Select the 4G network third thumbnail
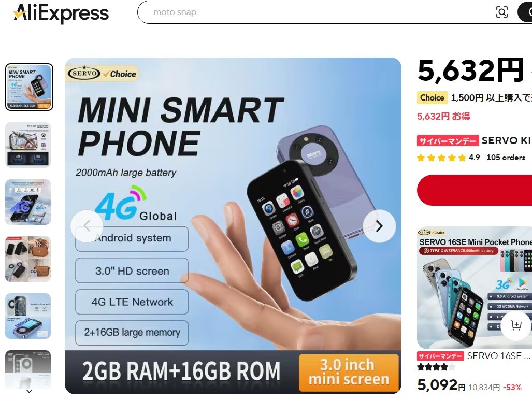 [28, 202]
